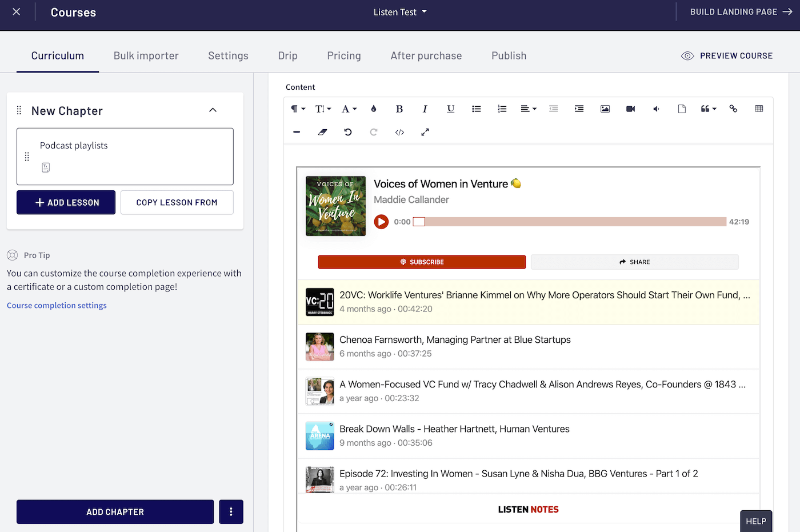Select the 20VC Worklife Ventures episode
Viewport: 800px width, 532px height.
point(529,302)
